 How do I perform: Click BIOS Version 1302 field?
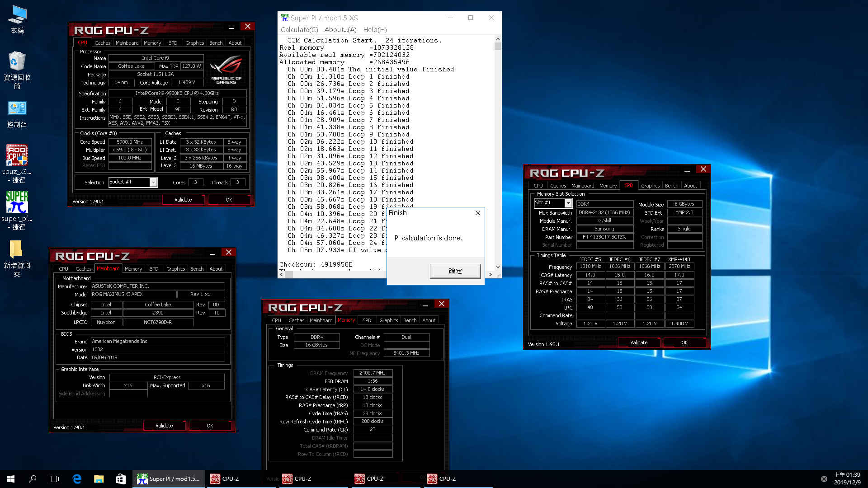(158, 350)
